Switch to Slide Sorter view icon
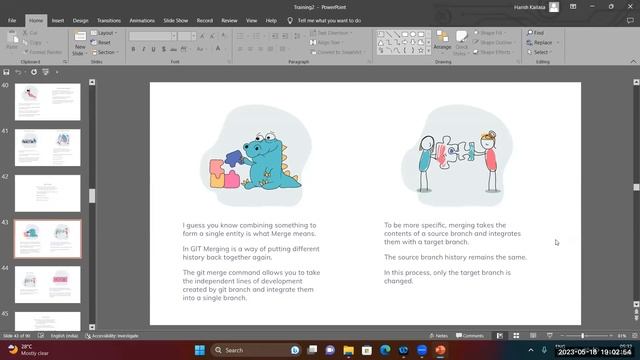Screen dimensions: 640x360 (516, 336)
